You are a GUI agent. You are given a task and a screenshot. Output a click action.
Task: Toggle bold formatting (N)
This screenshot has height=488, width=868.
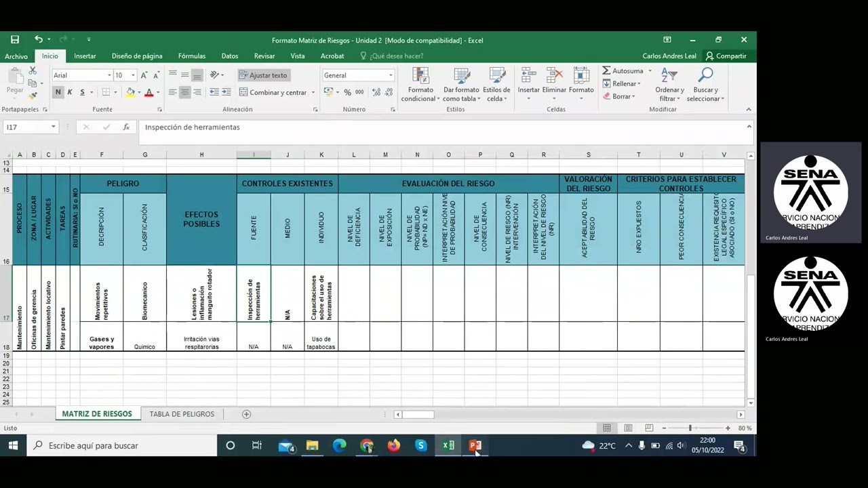click(58, 92)
